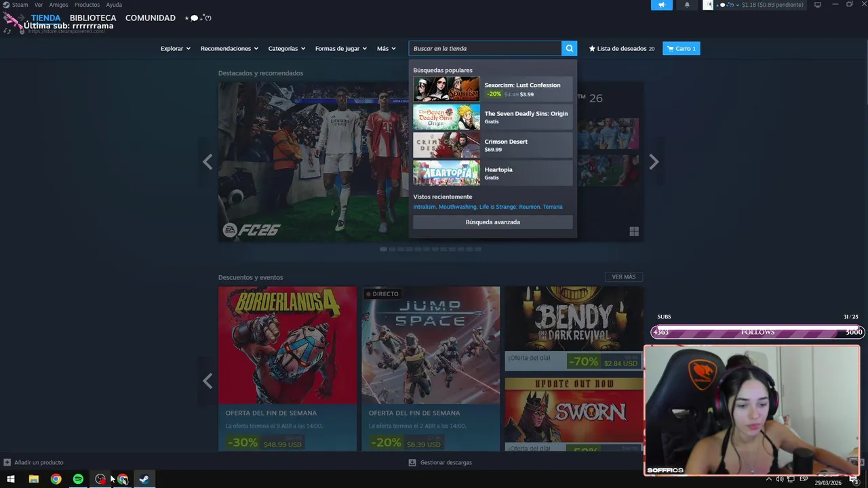This screenshot has width=868, height=488.
Task: Open Gestionar descargas
Action: click(440, 462)
